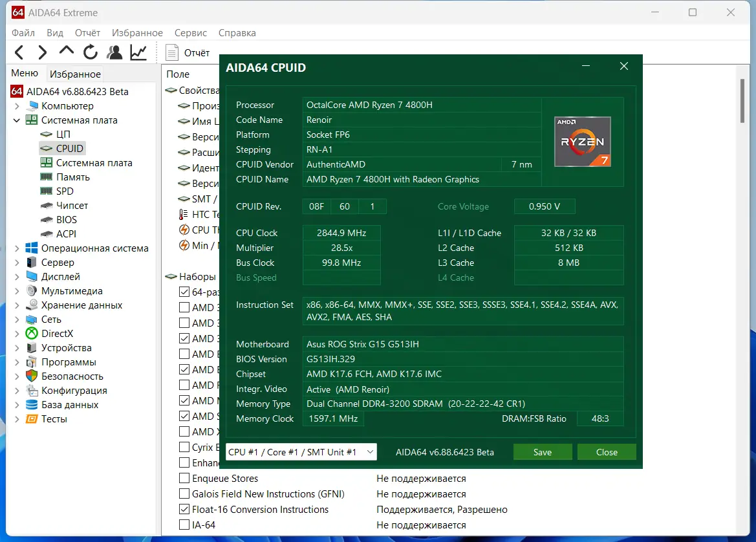This screenshot has height=542, width=756.
Task: Open the Справка menu
Action: click(237, 33)
